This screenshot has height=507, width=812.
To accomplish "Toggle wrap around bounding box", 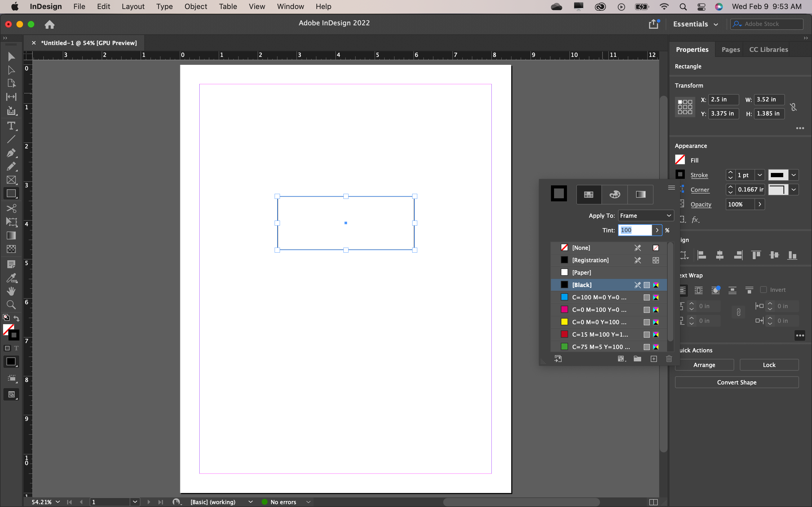I will pyautogui.click(x=698, y=290).
